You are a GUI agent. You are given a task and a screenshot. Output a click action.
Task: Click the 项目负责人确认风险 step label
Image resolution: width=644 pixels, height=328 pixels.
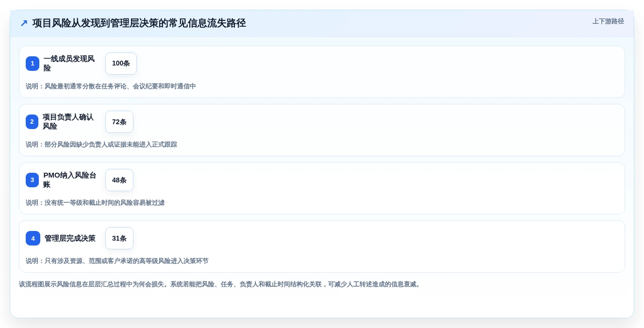(69, 122)
